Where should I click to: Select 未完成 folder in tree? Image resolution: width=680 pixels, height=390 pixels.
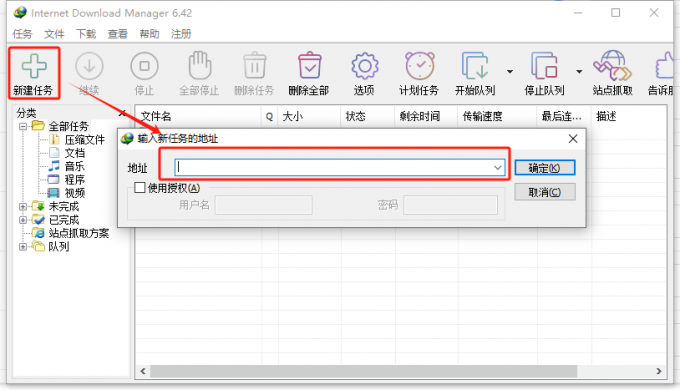[x=64, y=206]
